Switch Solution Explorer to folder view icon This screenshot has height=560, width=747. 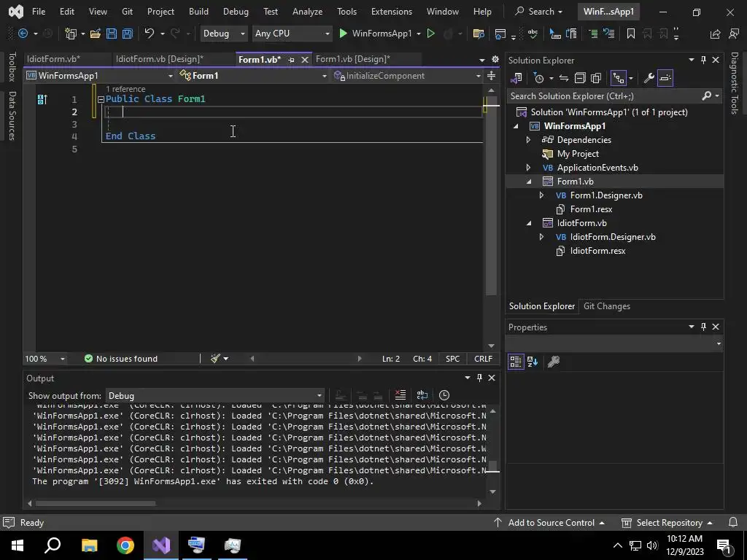516,78
